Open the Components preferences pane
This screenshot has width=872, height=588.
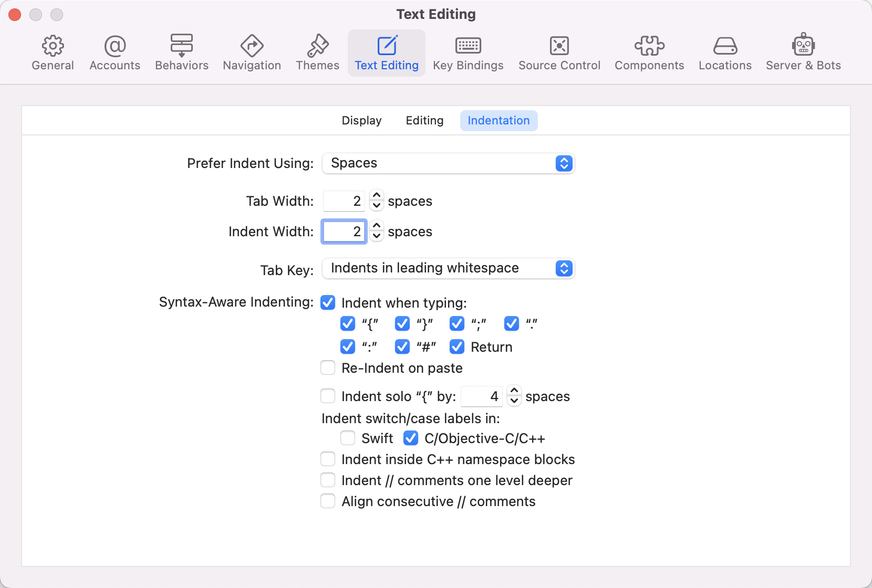[649, 53]
